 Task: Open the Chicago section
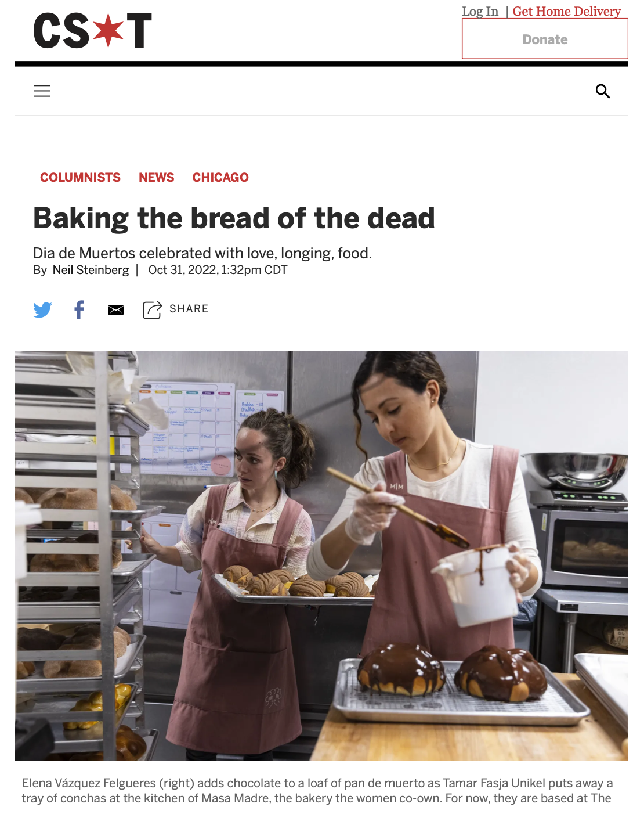pos(220,177)
